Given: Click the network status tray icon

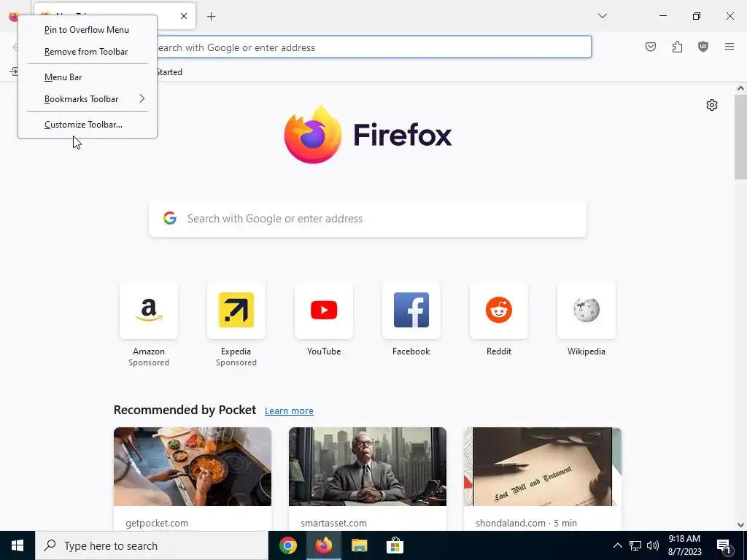Looking at the screenshot, I should (635, 545).
